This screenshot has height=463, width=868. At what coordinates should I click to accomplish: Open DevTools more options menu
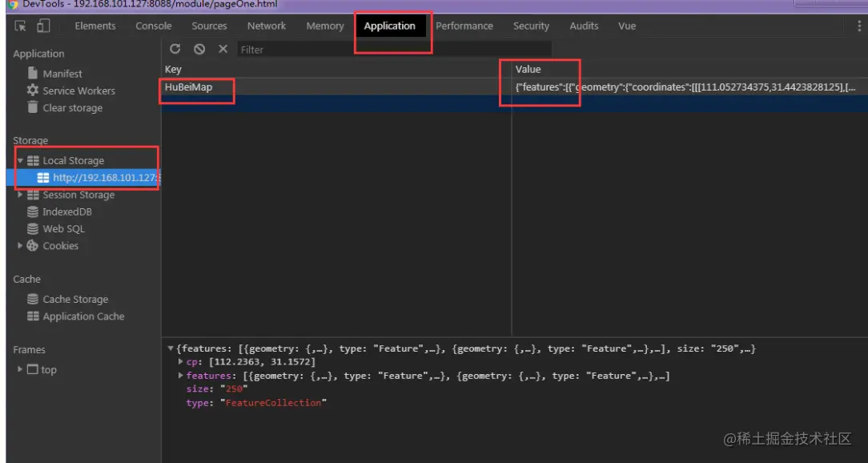point(859,26)
